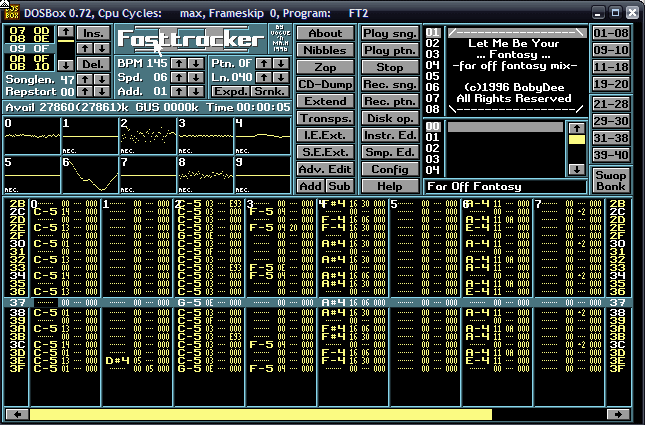The height and width of the screenshot is (425, 645).
Task: Increase Repstart with up arrow
Action: [x=85, y=91]
